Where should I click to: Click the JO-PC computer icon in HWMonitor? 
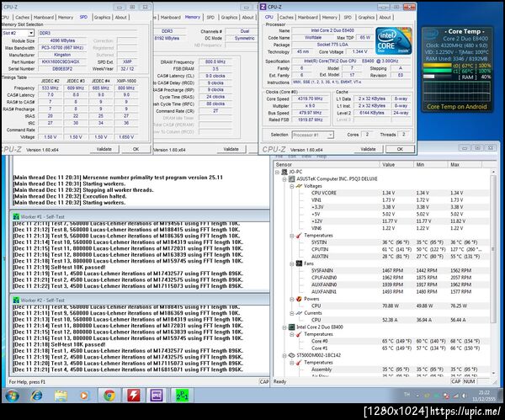(x=284, y=172)
